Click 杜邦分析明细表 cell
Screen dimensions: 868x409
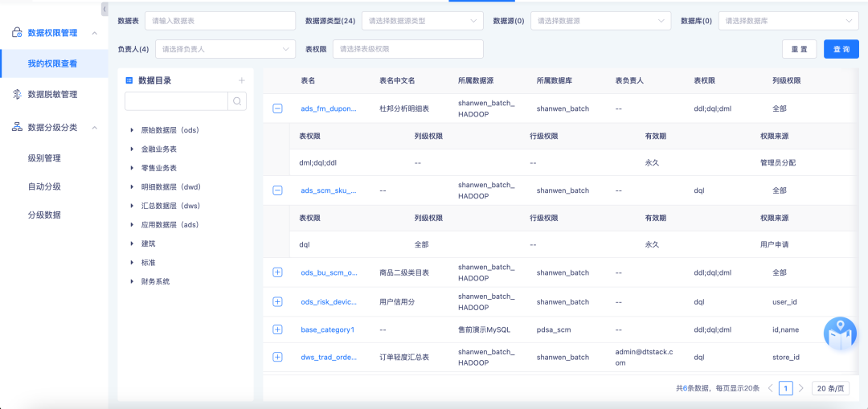point(404,108)
